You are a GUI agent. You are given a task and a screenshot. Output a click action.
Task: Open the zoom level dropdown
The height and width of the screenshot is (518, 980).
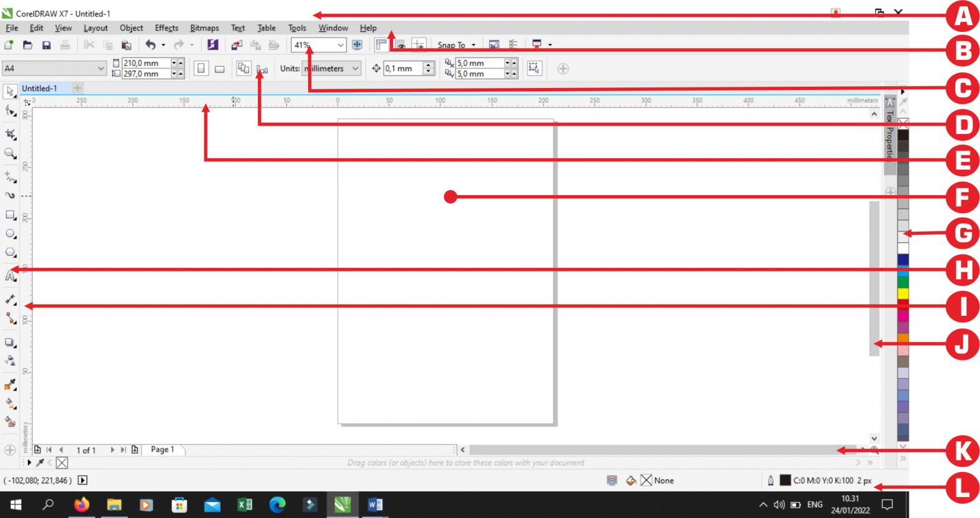pos(340,45)
